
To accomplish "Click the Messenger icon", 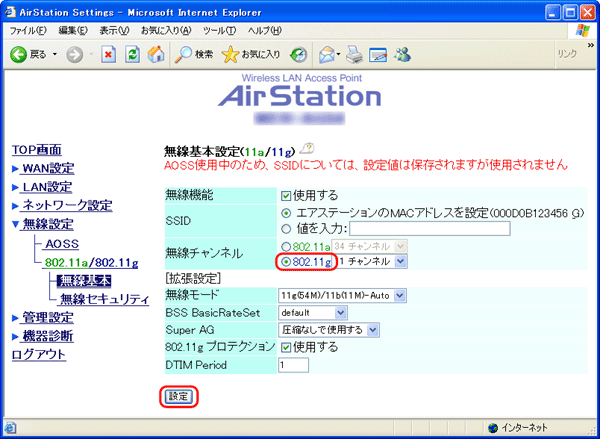I will pyautogui.click(x=402, y=55).
